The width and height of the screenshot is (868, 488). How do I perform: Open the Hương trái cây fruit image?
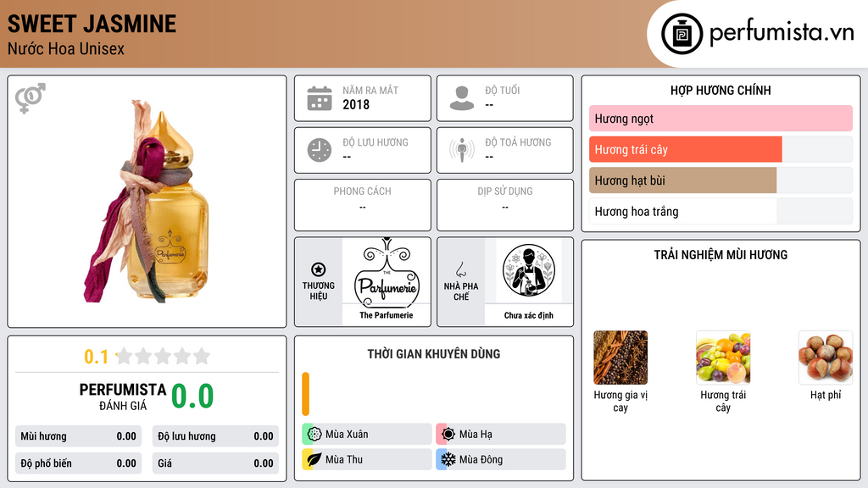pos(723,358)
